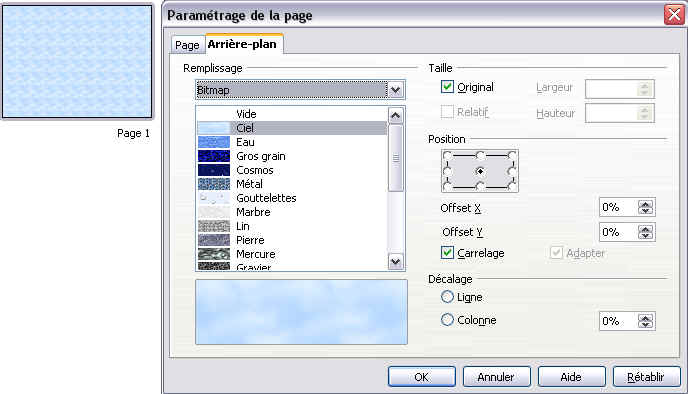Viewport: 688px width, 394px height.
Task: Click the bitmap list scroll down arrow
Action: pyautogui.click(x=395, y=262)
